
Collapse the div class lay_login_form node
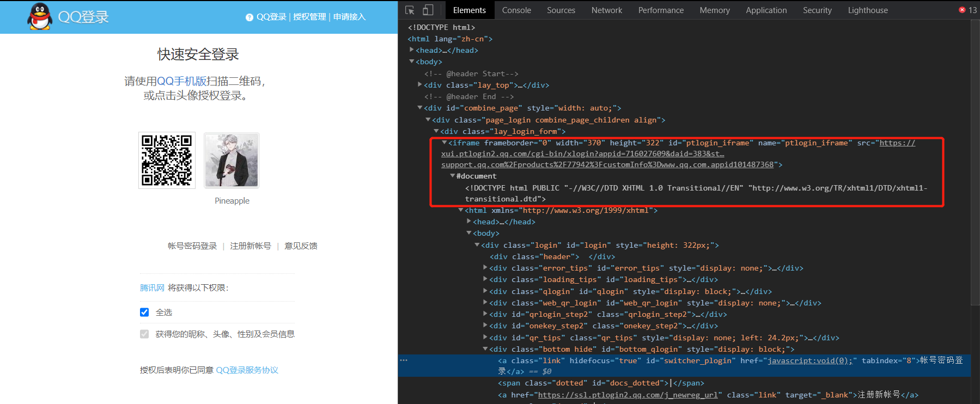pos(436,131)
